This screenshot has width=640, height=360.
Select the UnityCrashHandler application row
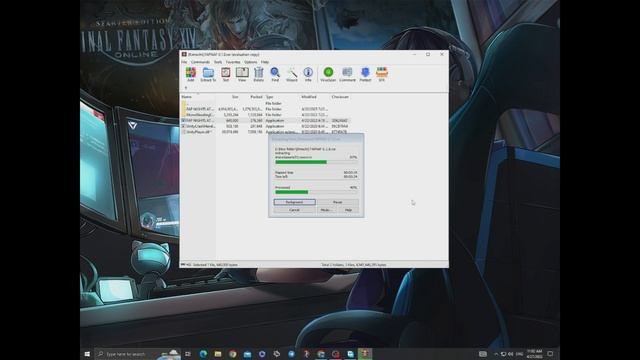(265, 126)
